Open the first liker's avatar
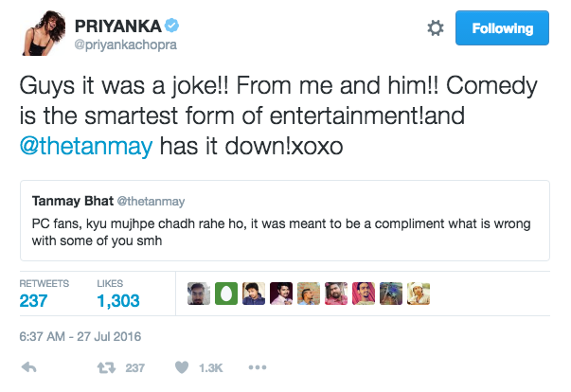The height and width of the screenshot is (392, 571). (198, 294)
